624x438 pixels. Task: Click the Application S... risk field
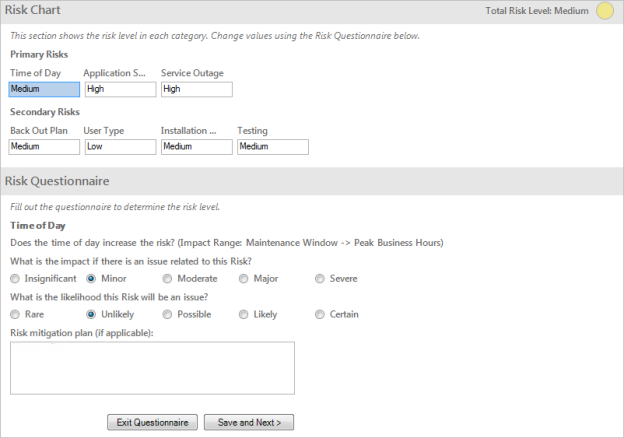[121, 89]
